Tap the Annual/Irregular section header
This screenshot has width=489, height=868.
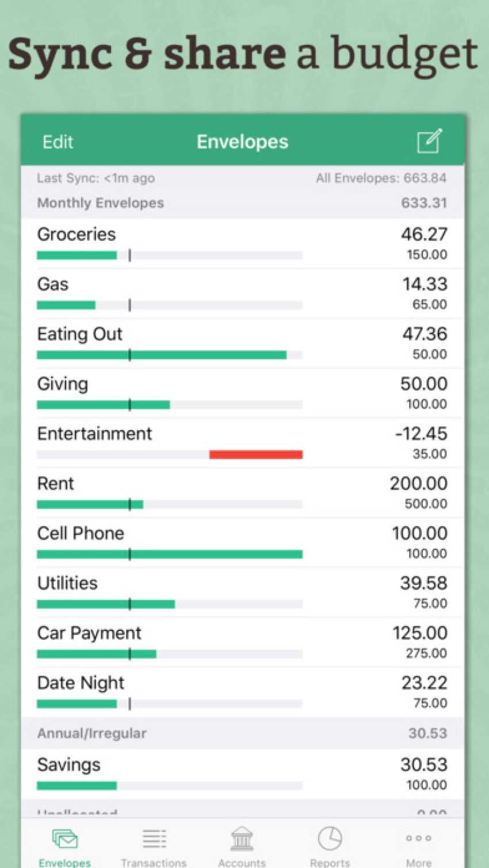point(242,733)
